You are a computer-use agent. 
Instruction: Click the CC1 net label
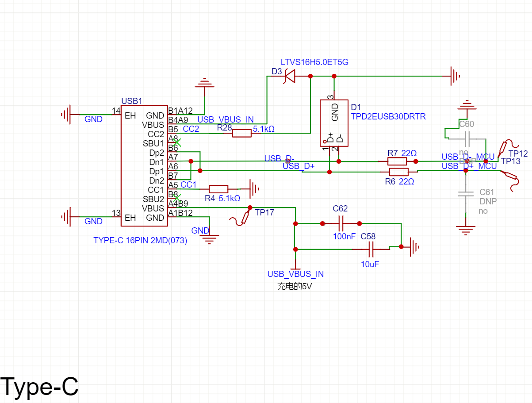coord(188,184)
